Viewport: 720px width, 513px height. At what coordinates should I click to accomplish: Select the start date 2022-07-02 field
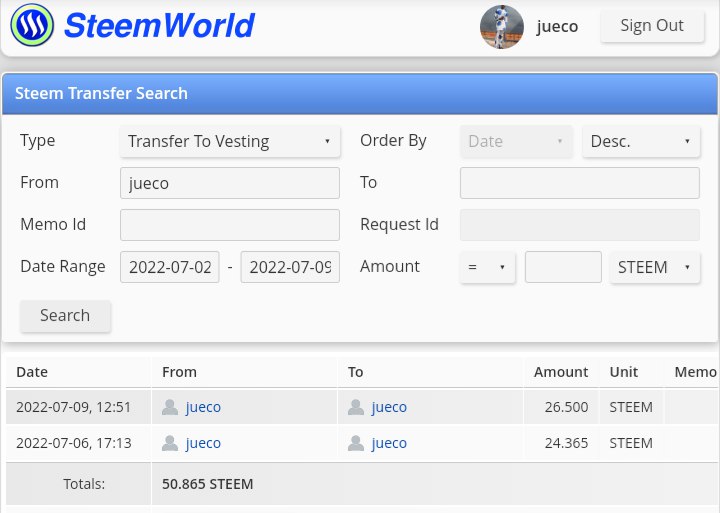170,267
